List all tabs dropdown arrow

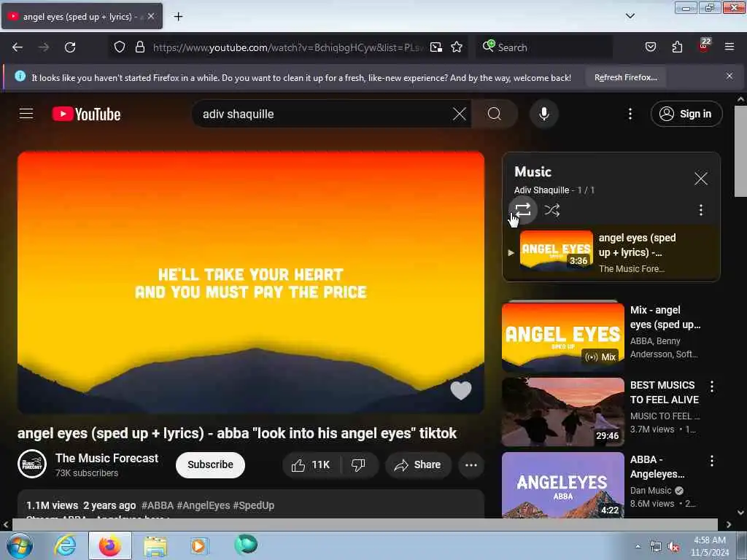click(x=630, y=16)
